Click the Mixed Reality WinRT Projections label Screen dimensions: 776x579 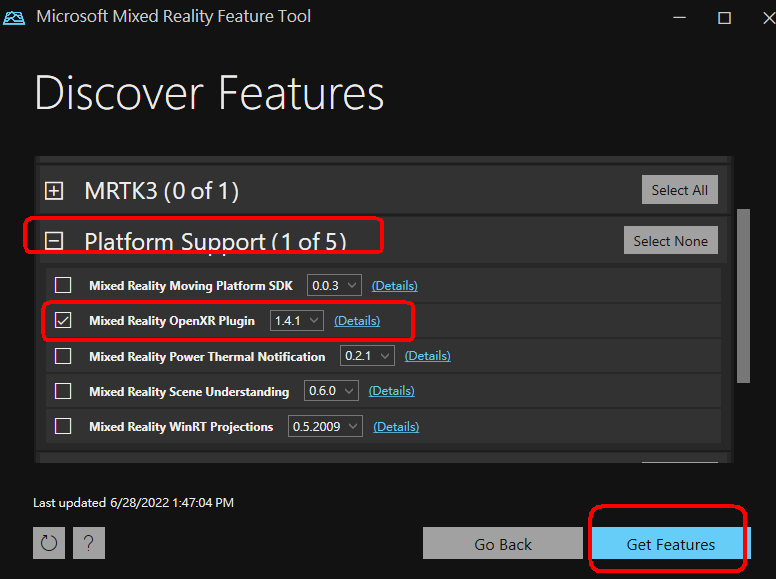click(181, 427)
